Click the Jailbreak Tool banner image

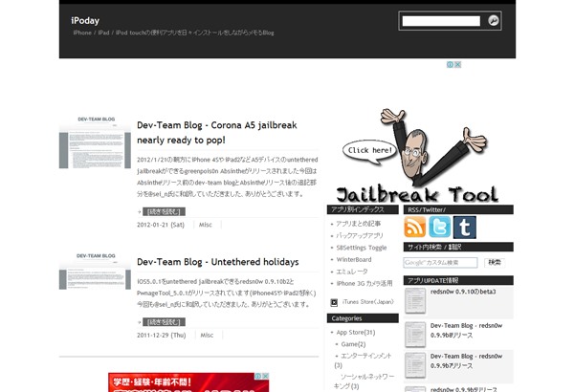pos(417,156)
